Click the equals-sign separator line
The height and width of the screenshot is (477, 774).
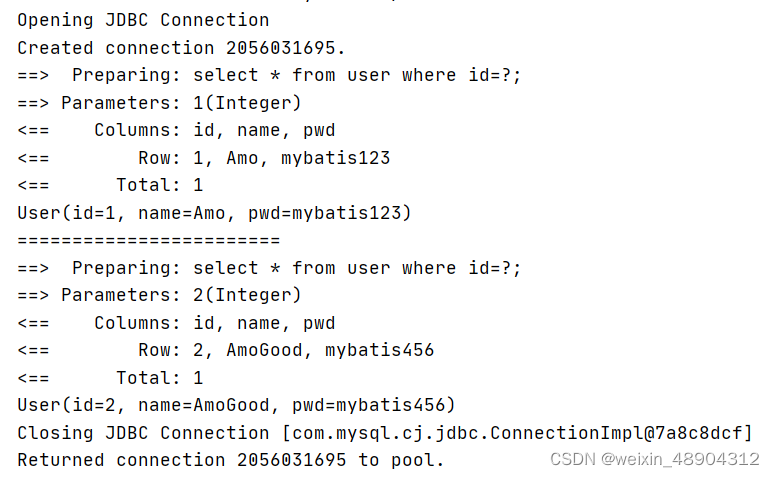pyautogui.click(x=148, y=240)
